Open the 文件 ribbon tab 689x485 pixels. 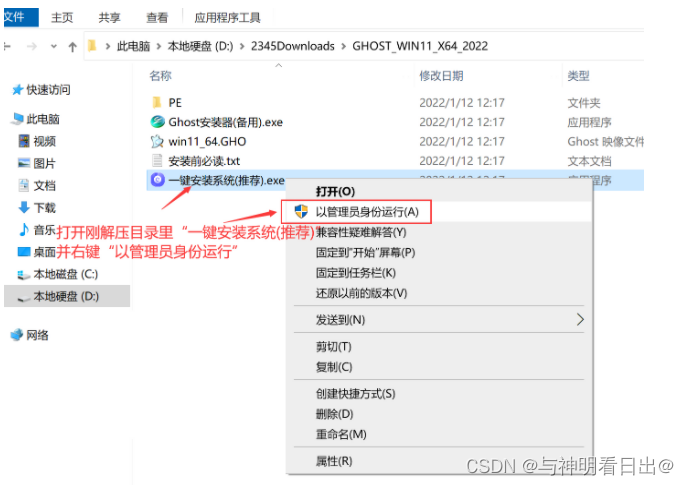(x=20, y=17)
